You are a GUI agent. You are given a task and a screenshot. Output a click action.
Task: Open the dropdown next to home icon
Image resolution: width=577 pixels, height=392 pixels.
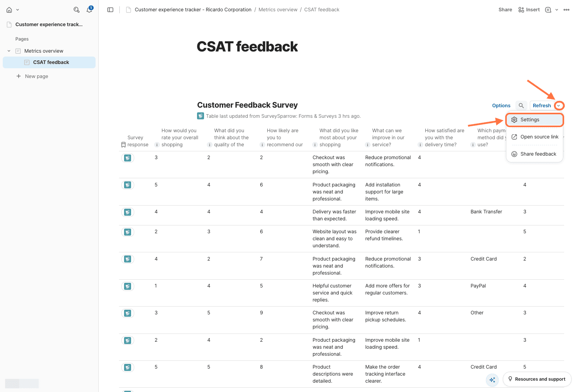pos(18,10)
